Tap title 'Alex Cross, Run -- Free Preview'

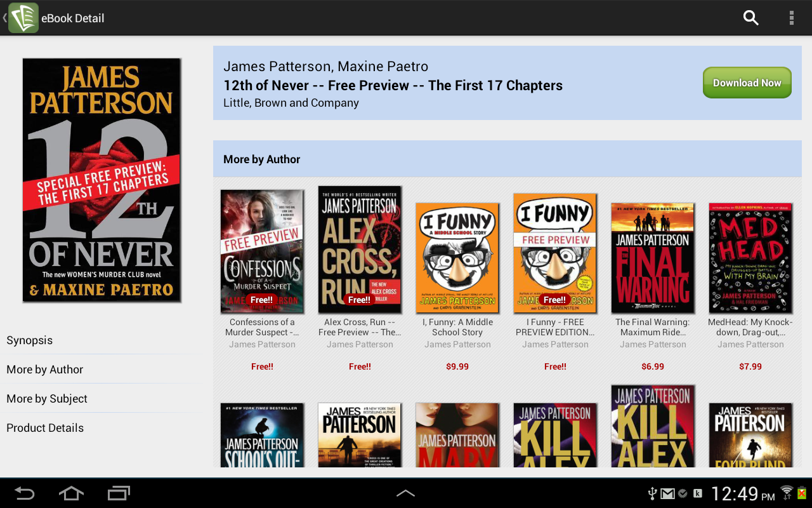tap(360, 327)
